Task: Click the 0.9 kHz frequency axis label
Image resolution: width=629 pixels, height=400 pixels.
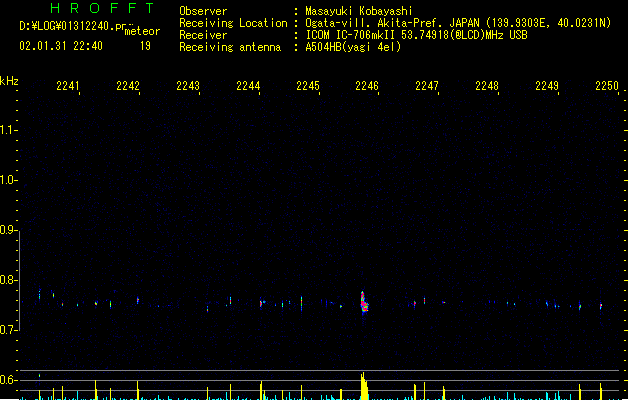Action: 8,230
